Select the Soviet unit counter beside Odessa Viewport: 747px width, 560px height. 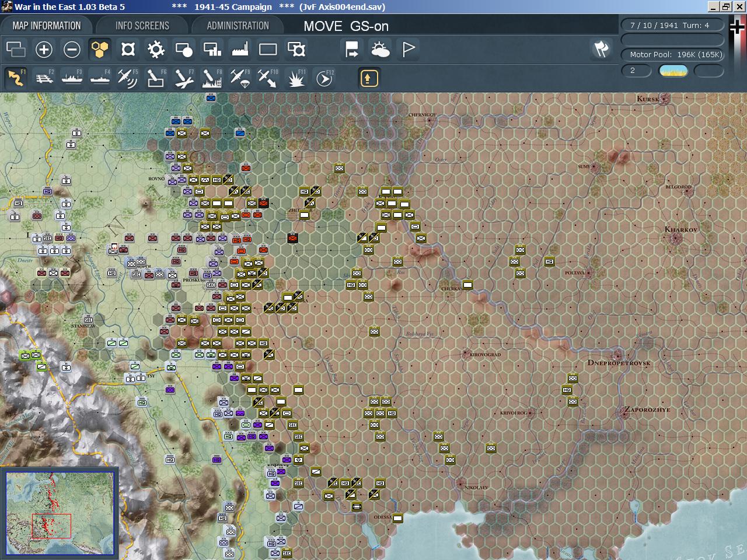pyautogui.click(x=397, y=518)
